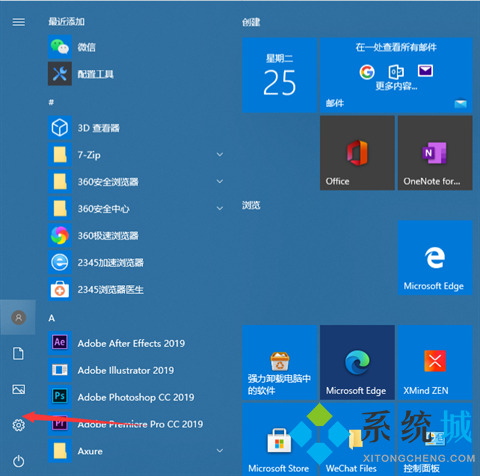480x476 pixels.
Task: Open the hamburger menu at top left
Action: point(19,22)
